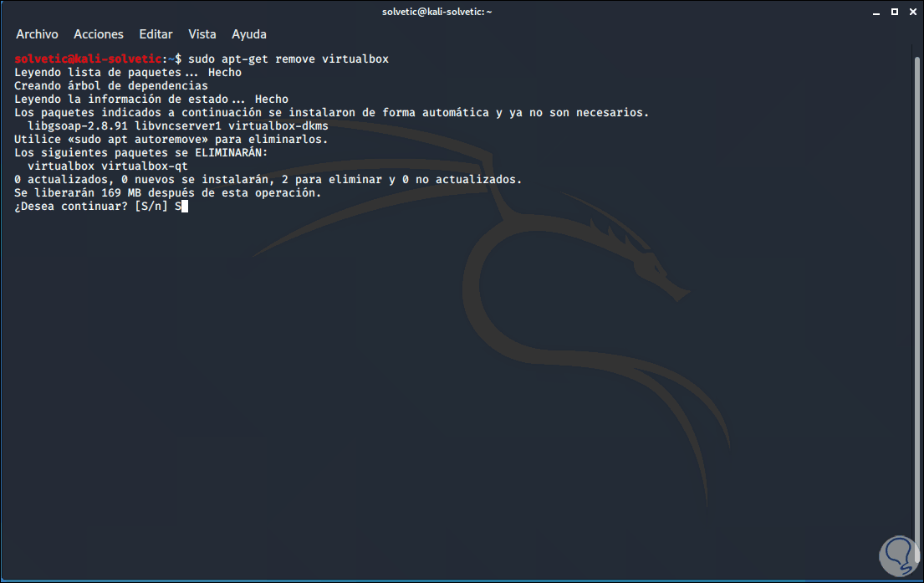Click 'Leyendo la información de estado... Hecho'
This screenshot has width=924, height=583.
151,99
